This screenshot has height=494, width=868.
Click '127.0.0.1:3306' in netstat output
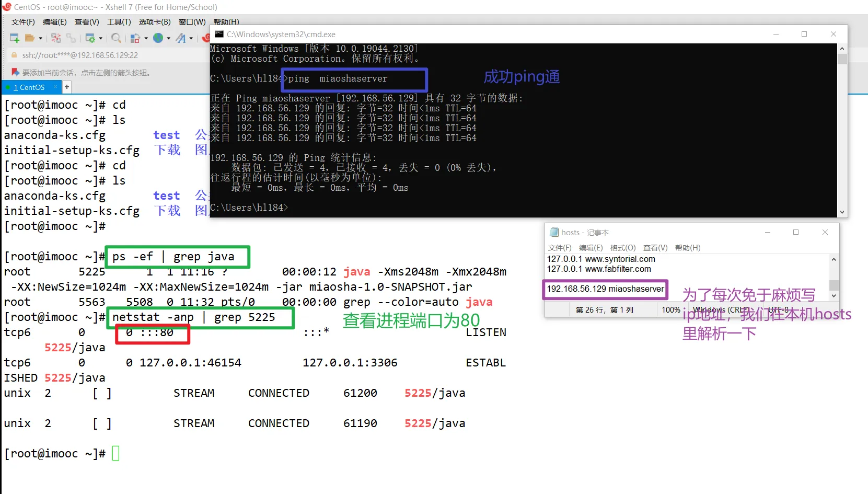[350, 363]
